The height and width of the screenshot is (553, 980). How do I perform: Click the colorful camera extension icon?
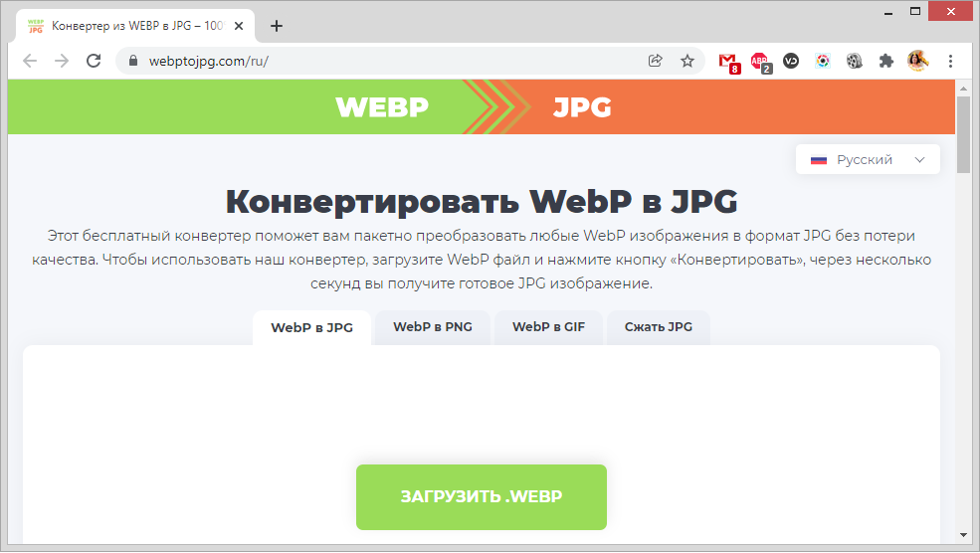(x=823, y=61)
